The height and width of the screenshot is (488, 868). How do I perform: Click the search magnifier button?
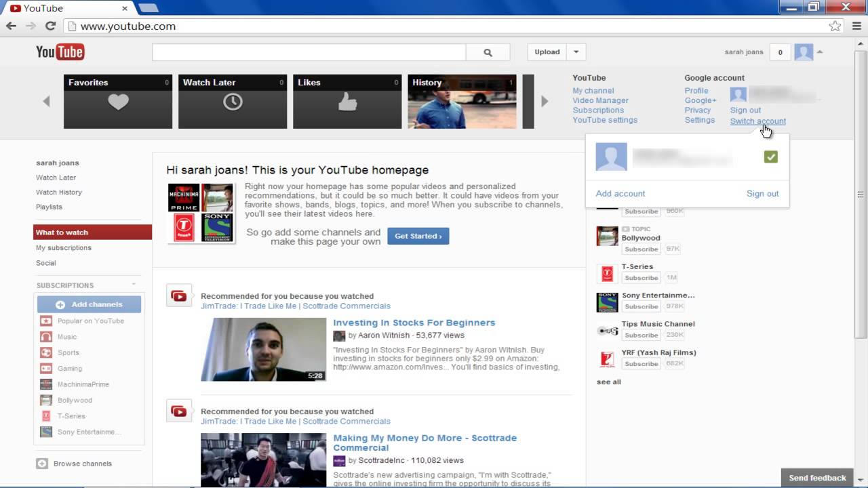pyautogui.click(x=488, y=52)
